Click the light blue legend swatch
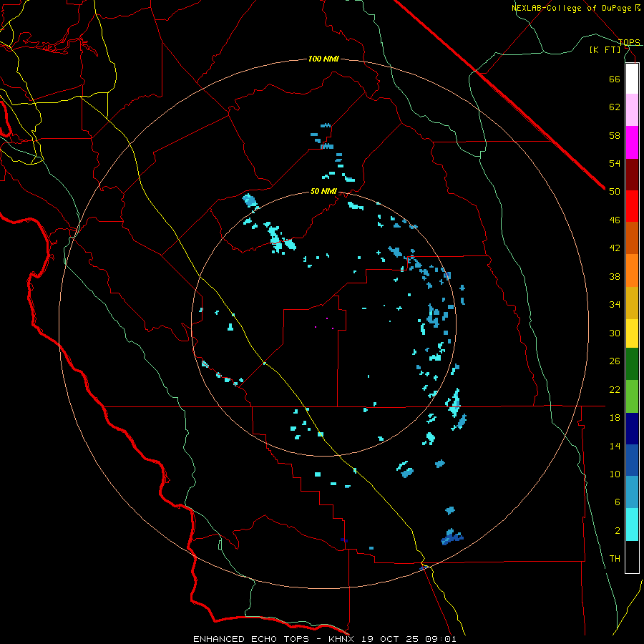The image size is (644, 644). 632,492
